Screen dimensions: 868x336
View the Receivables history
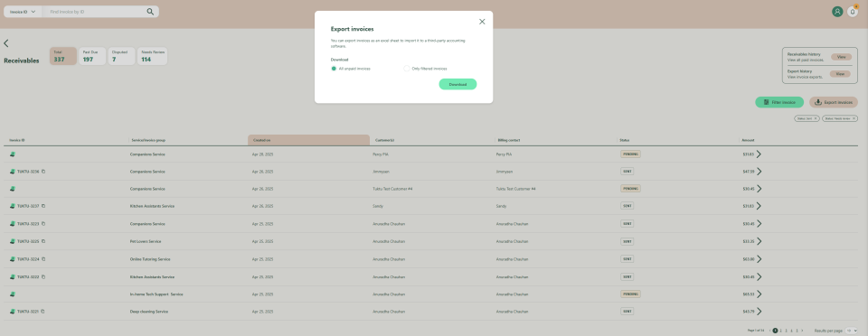pos(840,57)
